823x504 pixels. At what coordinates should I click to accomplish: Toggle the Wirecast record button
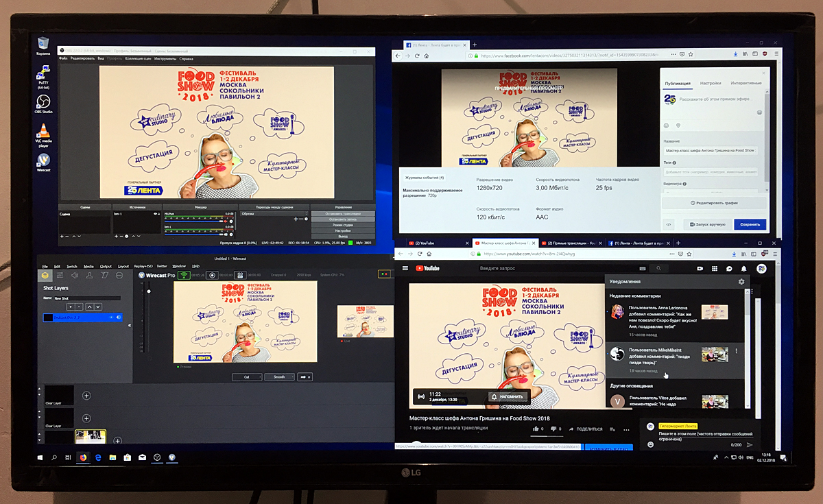pos(213,275)
